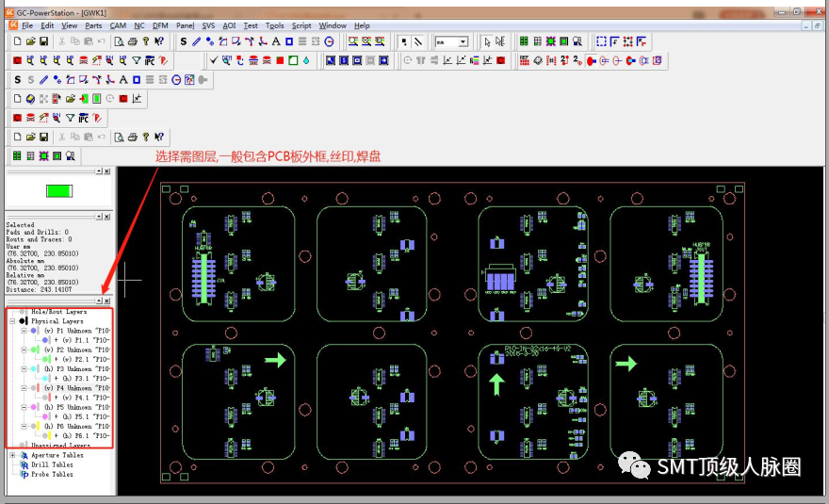This screenshot has width=829, height=504.
Task: Toggle the Physical Layers black visibility dot
Action: [22, 321]
